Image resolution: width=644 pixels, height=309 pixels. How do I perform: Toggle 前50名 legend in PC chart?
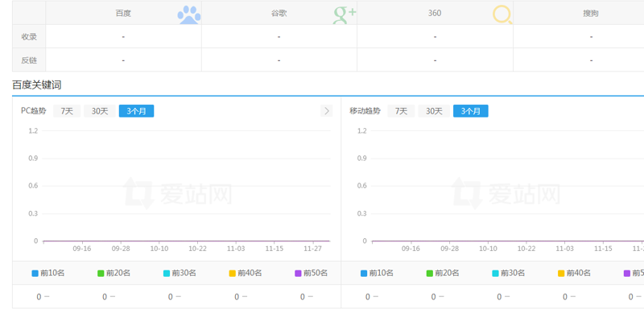click(x=312, y=273)
